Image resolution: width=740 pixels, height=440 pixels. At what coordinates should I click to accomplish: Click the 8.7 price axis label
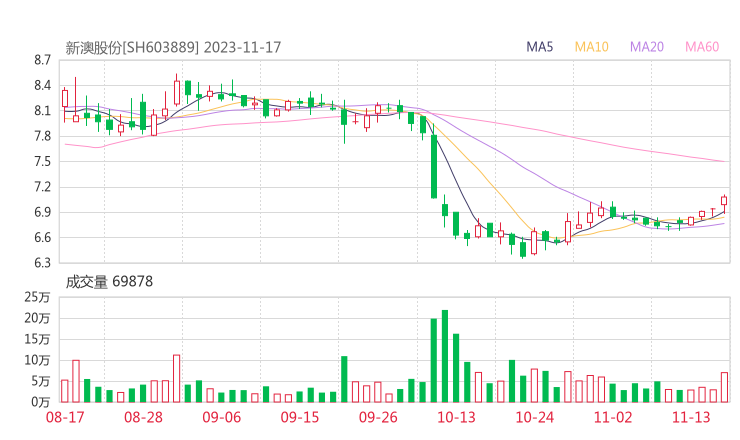coord(42,60)
